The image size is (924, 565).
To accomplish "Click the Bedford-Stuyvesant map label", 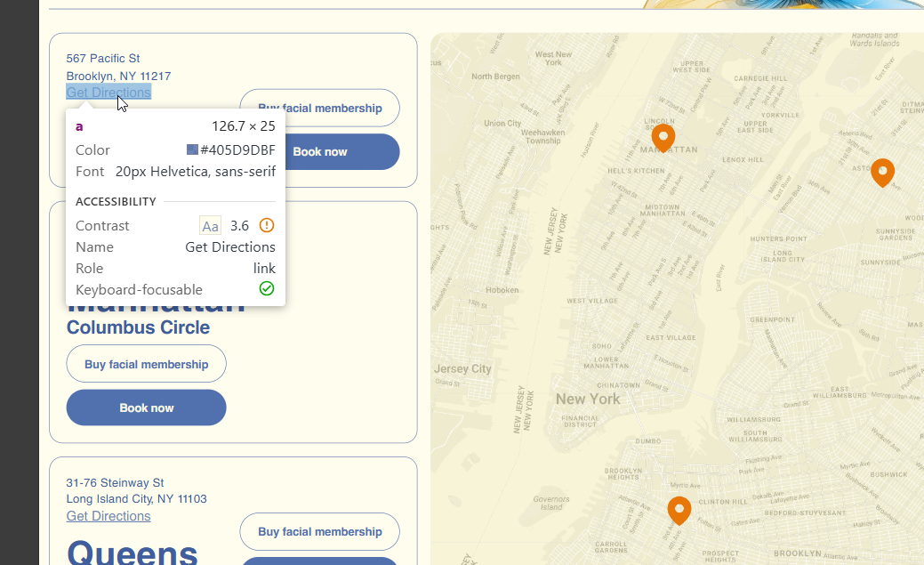I will click(x=805, y=513).
